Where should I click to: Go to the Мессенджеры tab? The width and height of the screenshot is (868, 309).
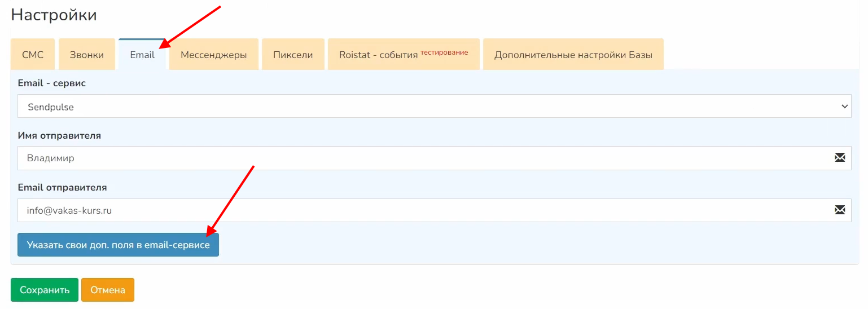pyautogui.click(x=214, y=55)
